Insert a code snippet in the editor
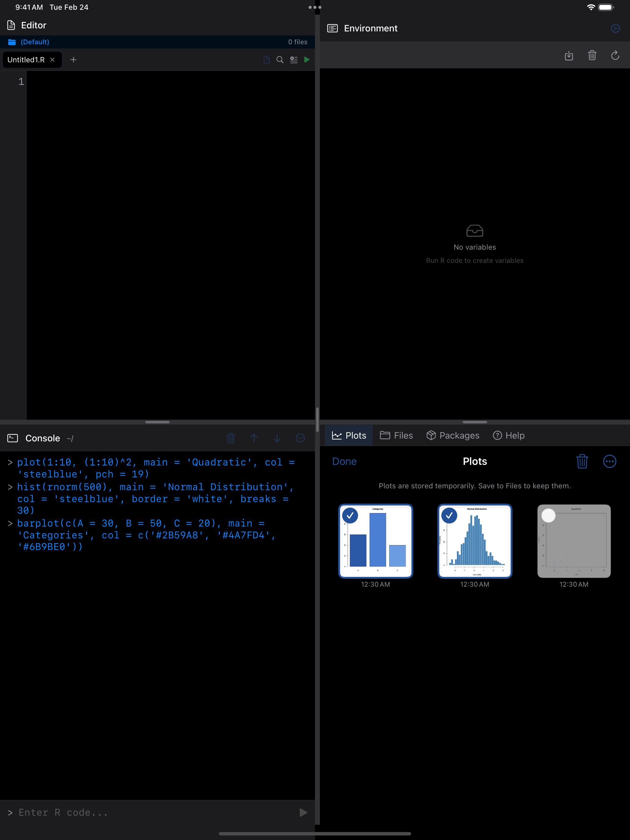The height and width of the screenshot is (840, 630). [294, 60]
